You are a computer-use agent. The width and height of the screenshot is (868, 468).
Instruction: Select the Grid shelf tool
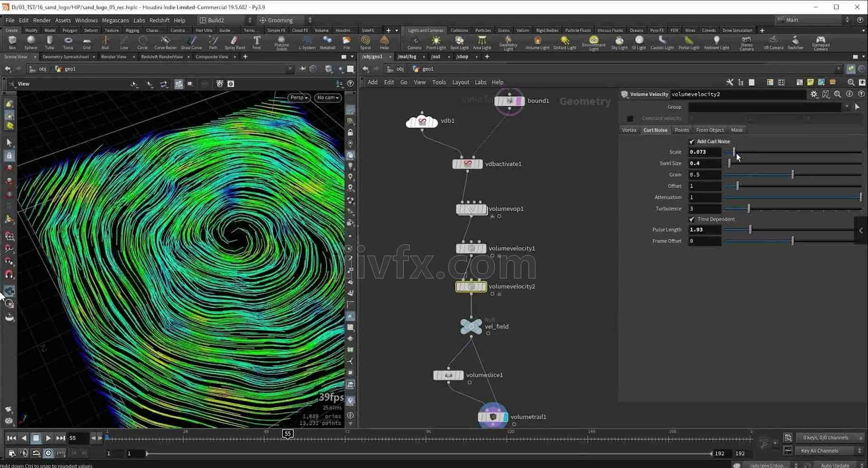pos(87,42)
